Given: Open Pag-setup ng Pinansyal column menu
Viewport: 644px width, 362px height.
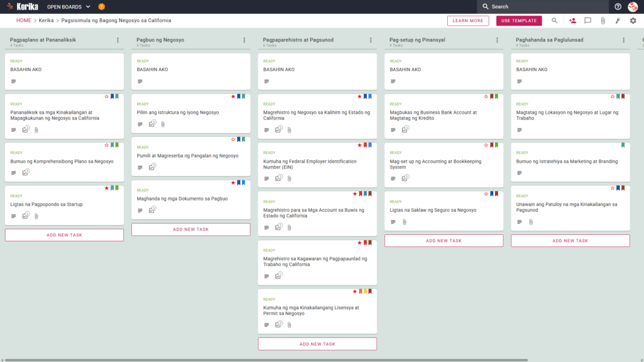Looking at the screenshot, I should point(497,40).
